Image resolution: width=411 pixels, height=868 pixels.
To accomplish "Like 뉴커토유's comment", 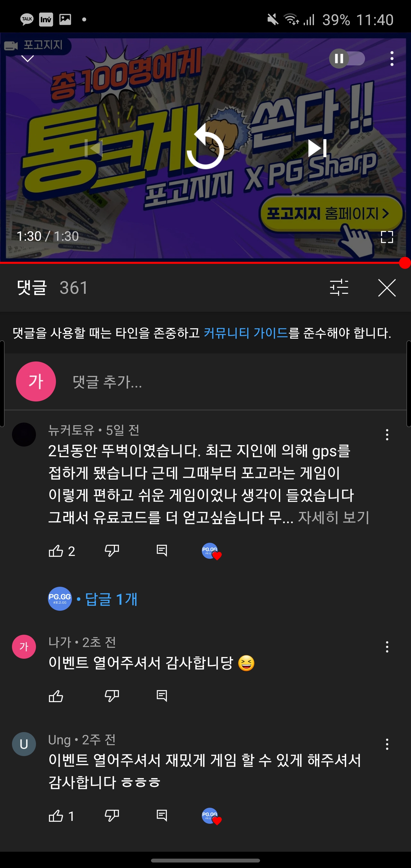I will (x=56, y=551).
